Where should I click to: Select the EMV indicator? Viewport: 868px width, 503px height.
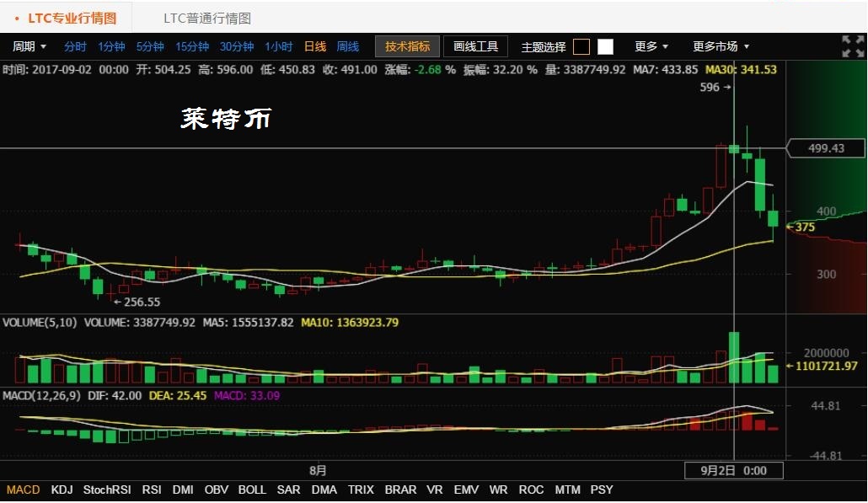coord(466,490)
